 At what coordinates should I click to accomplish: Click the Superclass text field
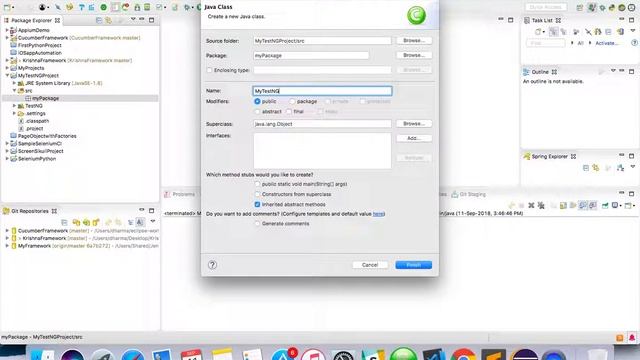tap(322, 124)
